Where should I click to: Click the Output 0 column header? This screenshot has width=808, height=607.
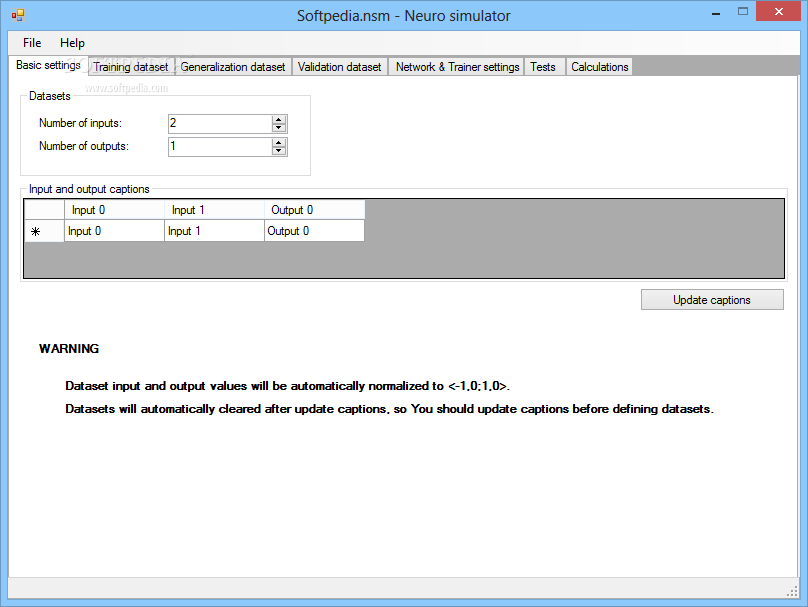click(x=314, y=210)
